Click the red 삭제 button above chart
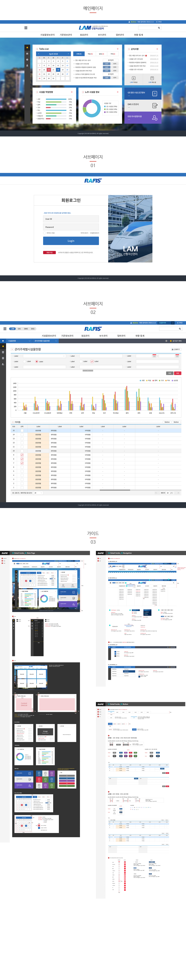186x980 pixels. click(178, 373)
